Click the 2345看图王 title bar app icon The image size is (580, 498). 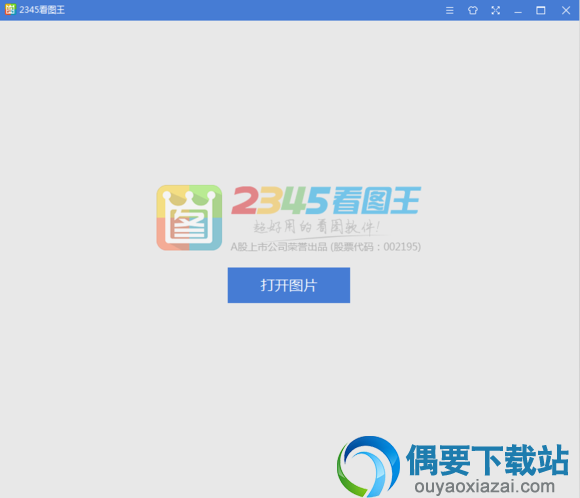pyautogui.click(x=10, y=10)
